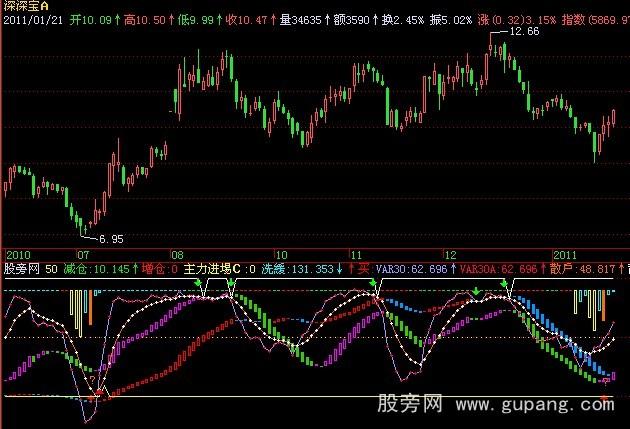This screenshot has height=429, width=630.
Task: Click the red 买 buy signal label
Action: 363,269
